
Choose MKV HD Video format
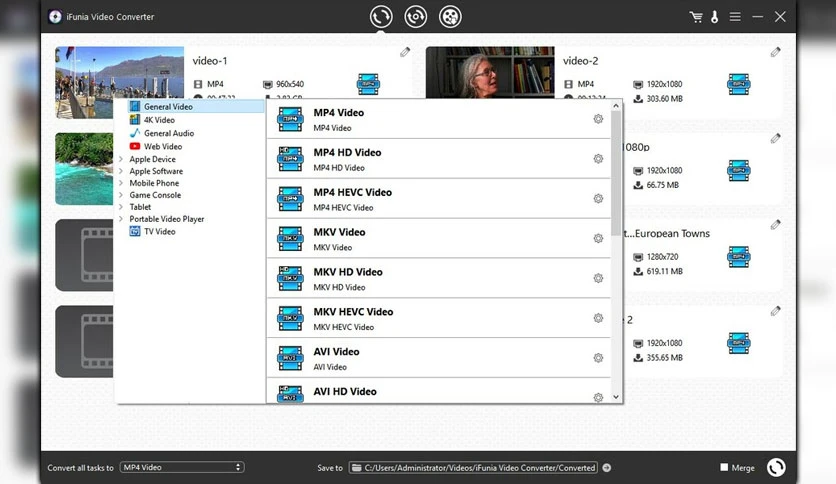[x=438, y=278]
